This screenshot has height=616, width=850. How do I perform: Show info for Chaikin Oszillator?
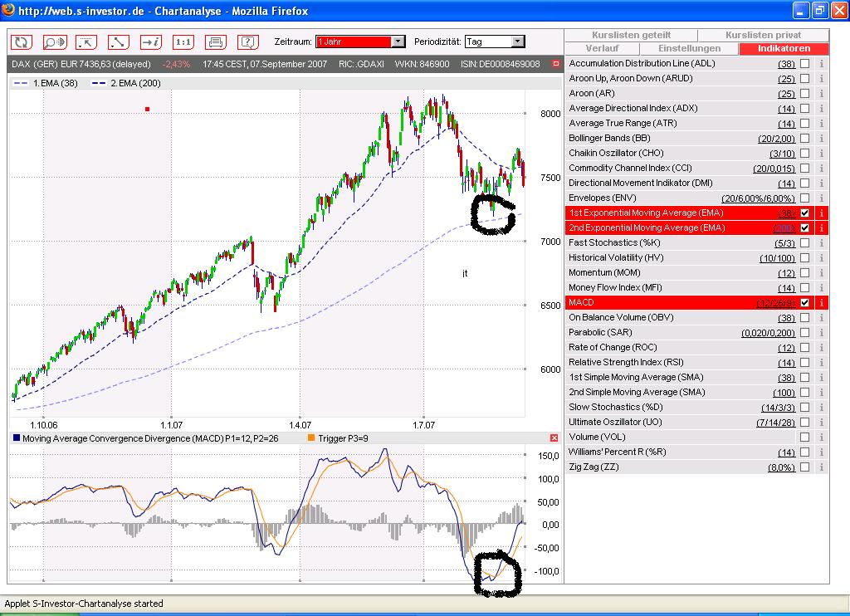[x=821, y=154]
